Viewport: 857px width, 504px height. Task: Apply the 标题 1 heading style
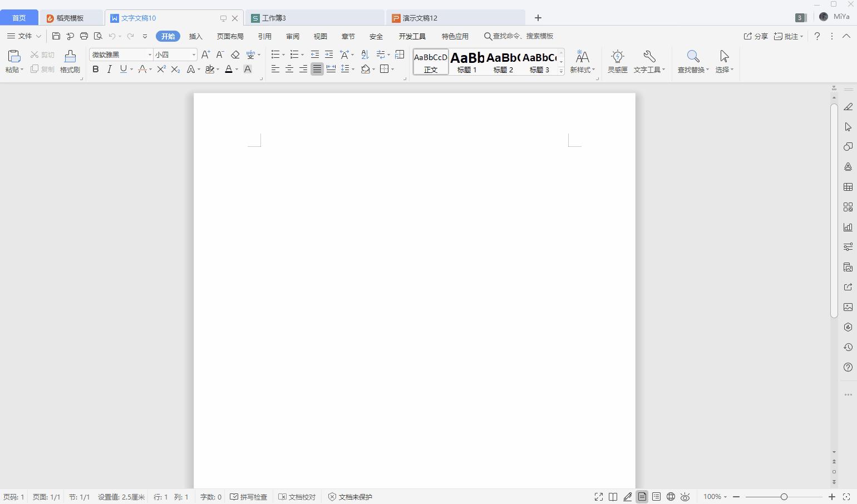point(467,61)
